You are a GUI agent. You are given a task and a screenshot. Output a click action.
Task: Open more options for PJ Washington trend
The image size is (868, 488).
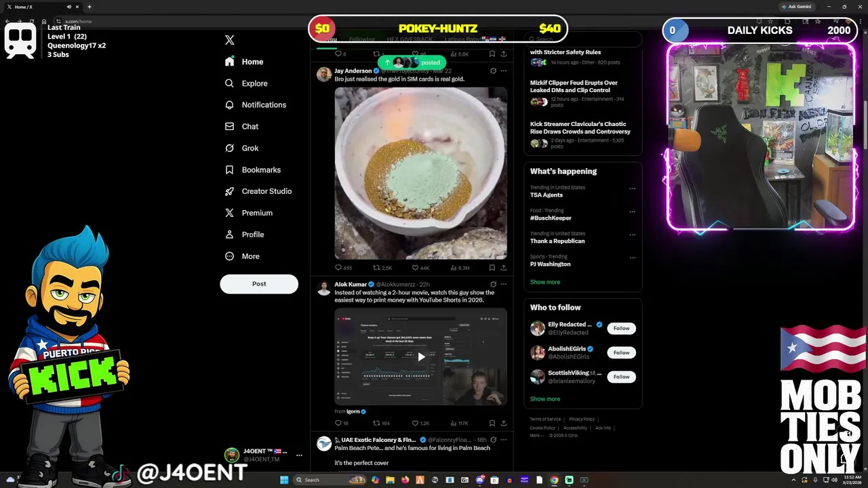632,258
